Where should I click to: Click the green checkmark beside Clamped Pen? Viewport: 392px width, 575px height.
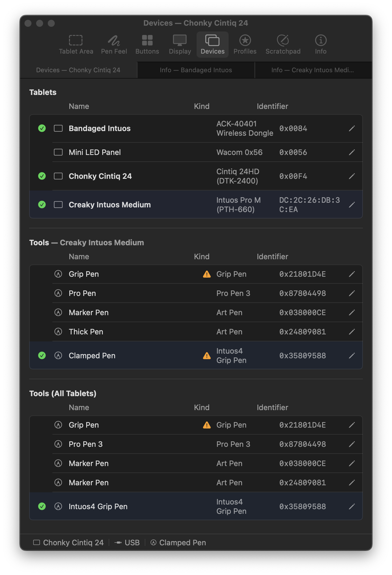(x=42, y=355)
